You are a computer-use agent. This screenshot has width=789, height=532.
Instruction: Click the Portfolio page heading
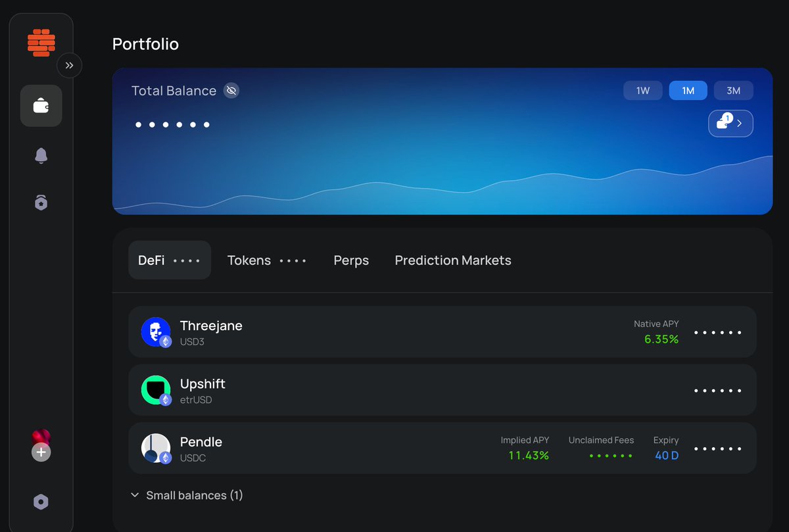145,44
